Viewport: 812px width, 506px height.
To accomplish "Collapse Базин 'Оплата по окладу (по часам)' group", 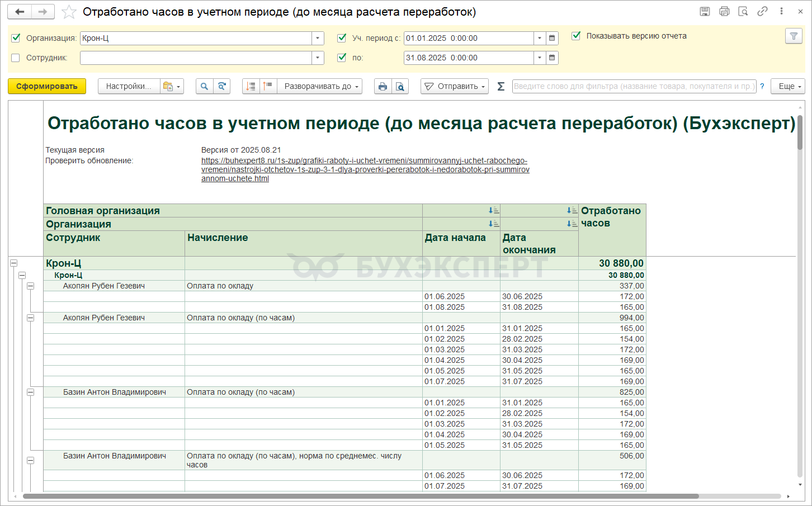I will click(x=30, y=392).
